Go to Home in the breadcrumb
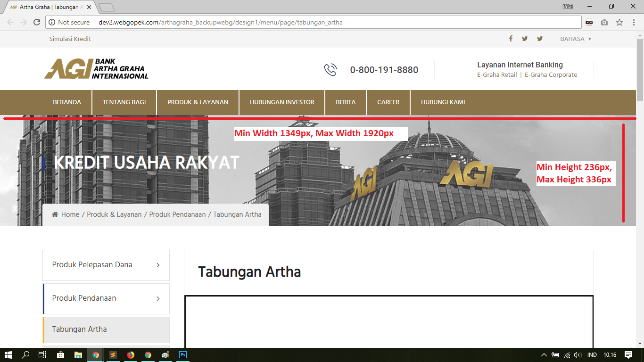This screenshot has height=362, width=644. point(70,214)
